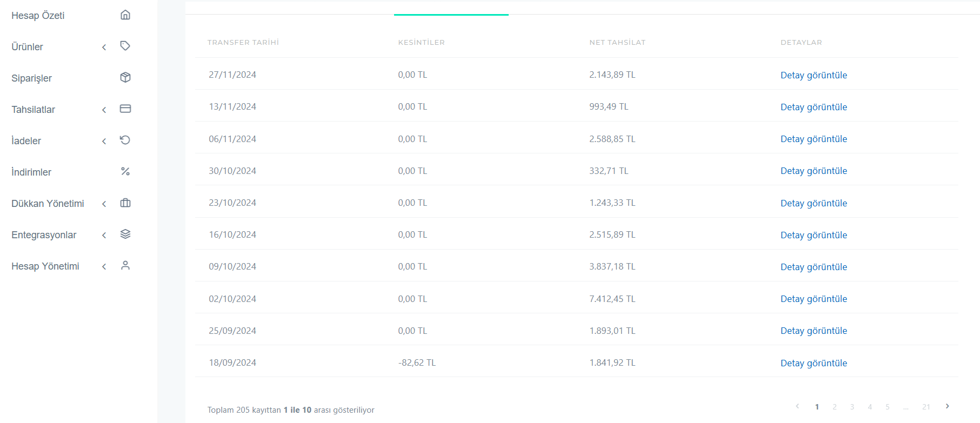Open Detay görüntüle for 27/11/2024 transfer
This screenshot has height=423, width=980.
coord(814,75)
